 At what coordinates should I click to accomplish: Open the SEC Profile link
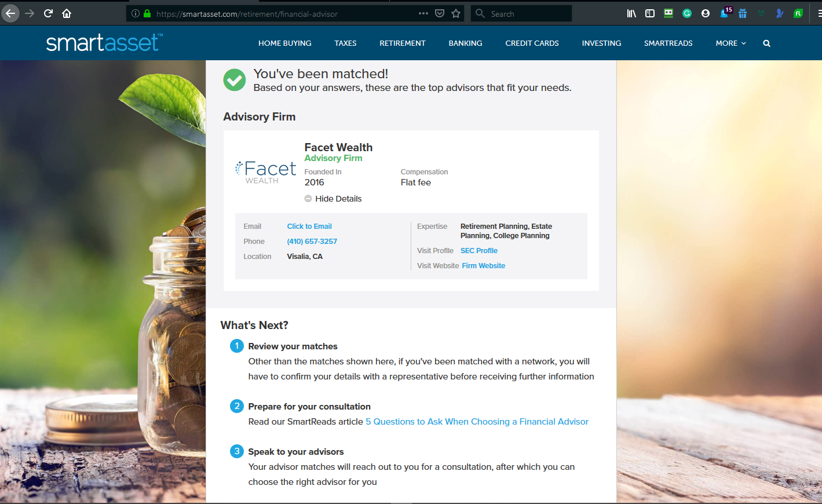(x=479, y=251)
